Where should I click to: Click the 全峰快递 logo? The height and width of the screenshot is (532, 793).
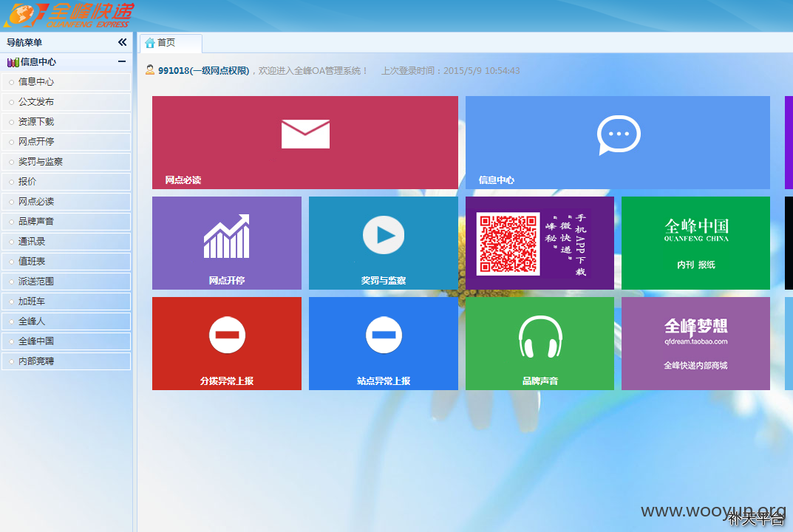point(69,16)
